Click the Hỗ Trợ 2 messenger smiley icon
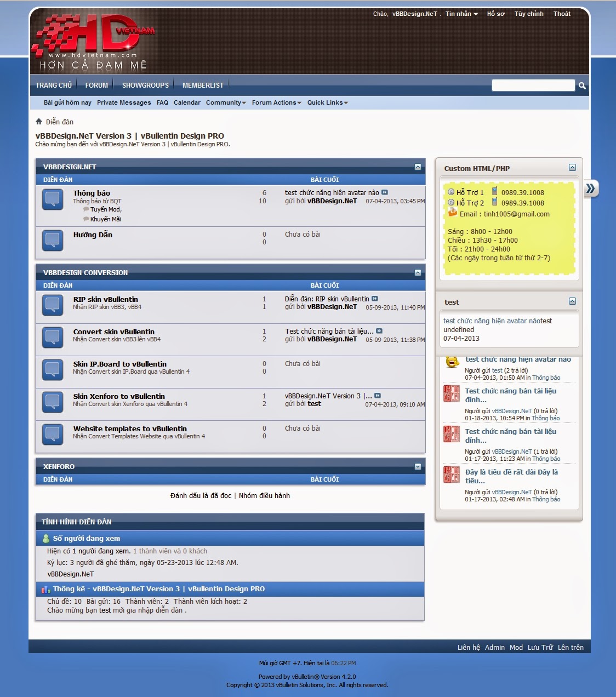The width and height of the screenshot is (616, 697). coord(451,202)
